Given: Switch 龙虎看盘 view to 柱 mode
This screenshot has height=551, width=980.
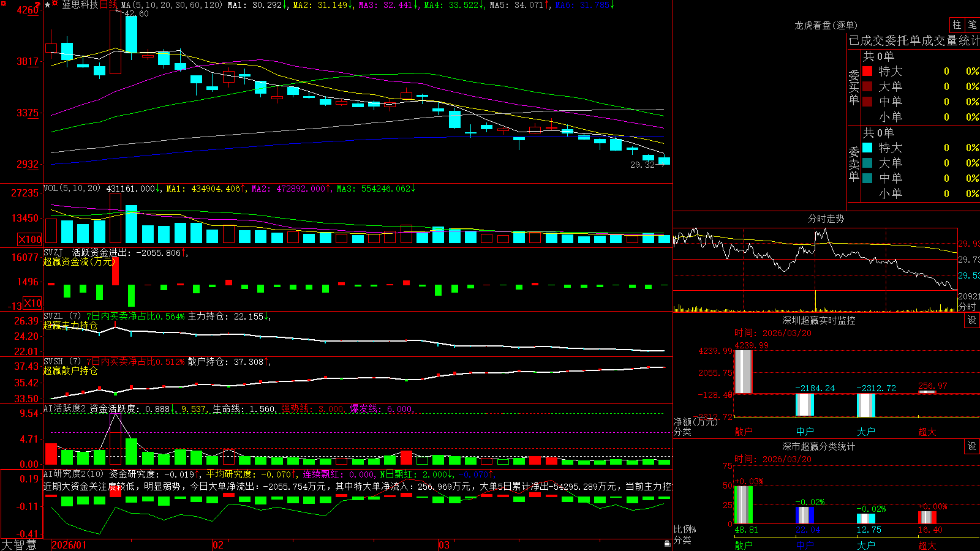Looking at the screenshot, I should pos(957,25).
